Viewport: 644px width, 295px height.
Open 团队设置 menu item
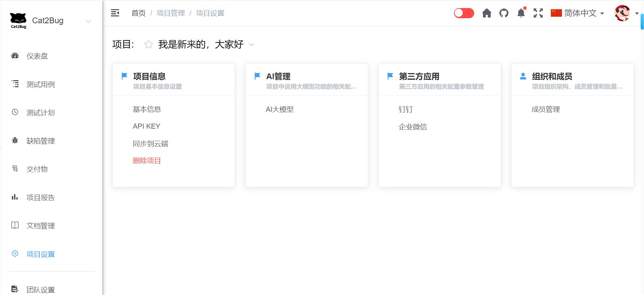pos(41,290)
